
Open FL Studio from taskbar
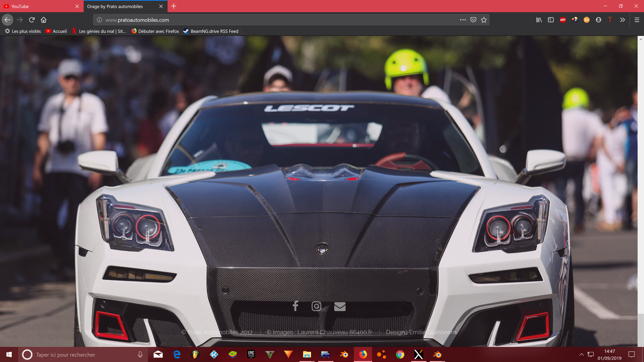(195, 354)
